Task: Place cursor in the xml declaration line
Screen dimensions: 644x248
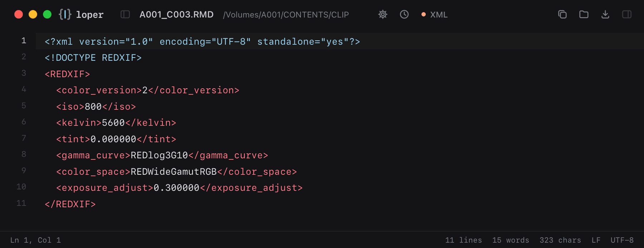Action: [202, 42]
